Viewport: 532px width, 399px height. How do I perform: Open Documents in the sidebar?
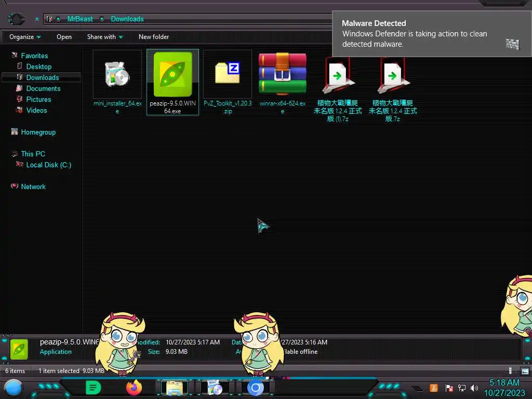click(x=43, y=88)
